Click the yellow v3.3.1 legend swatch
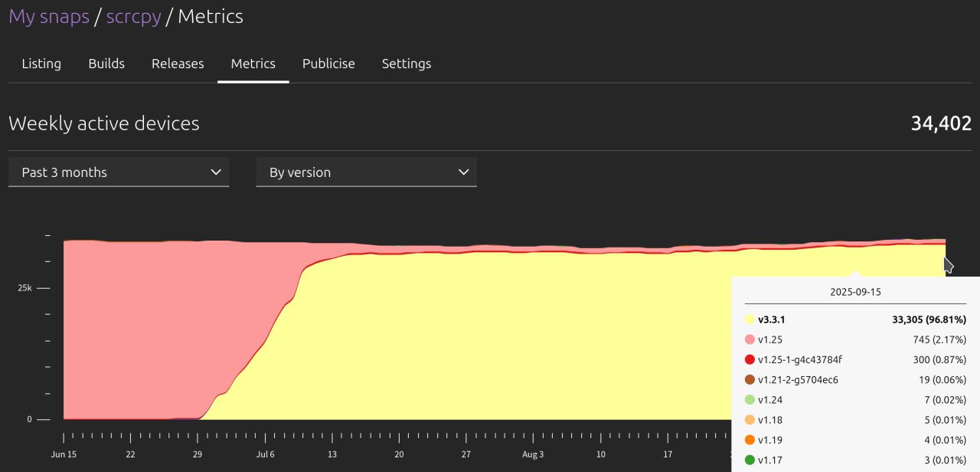 (x=750, y=320)
